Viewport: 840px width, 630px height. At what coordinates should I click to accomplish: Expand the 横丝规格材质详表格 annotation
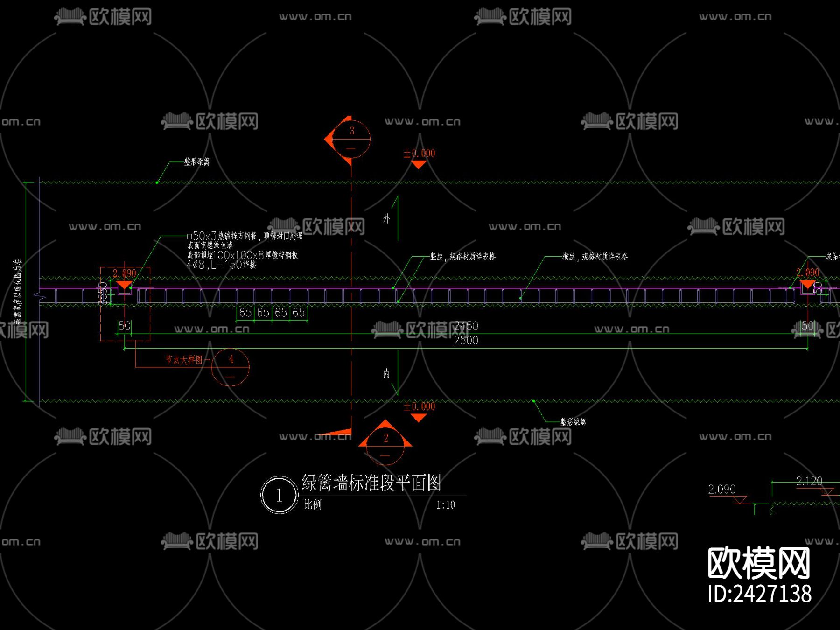tap(594, 256)
